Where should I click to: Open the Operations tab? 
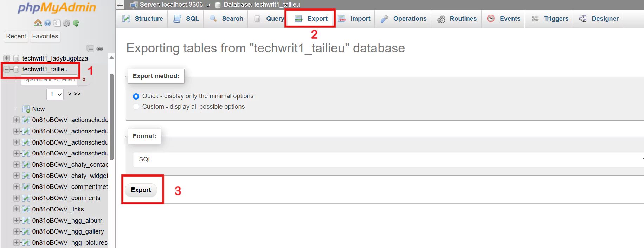(x=404, y=19)
